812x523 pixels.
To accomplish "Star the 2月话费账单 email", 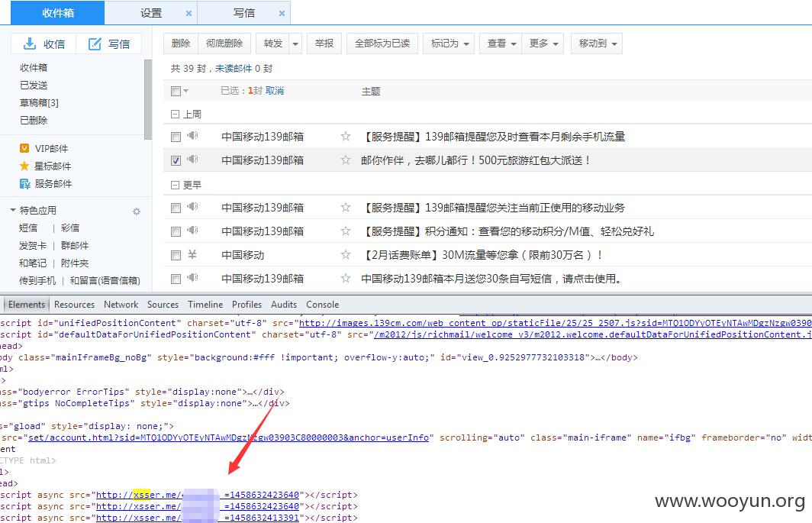I will click(346, 254).
